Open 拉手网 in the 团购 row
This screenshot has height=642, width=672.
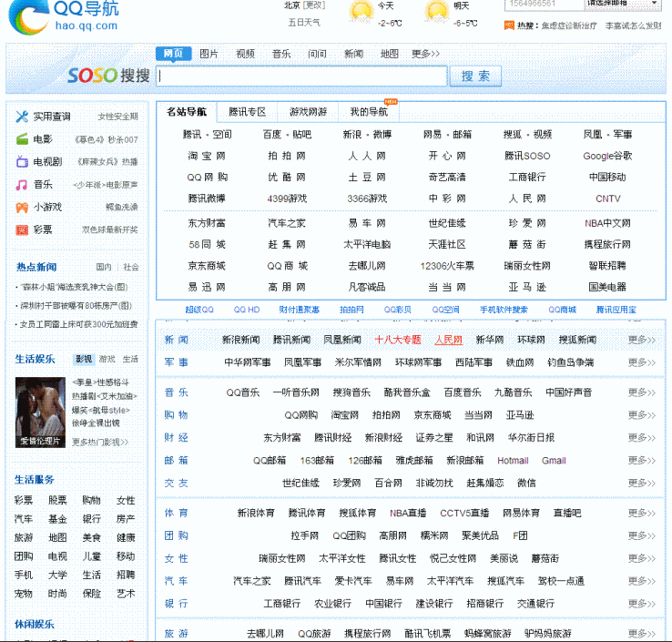coord(304,535)
